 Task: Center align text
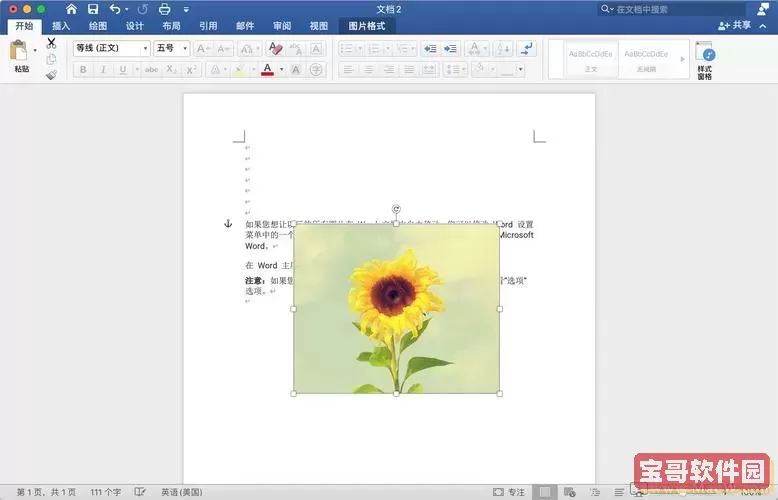tap(369, 70)
